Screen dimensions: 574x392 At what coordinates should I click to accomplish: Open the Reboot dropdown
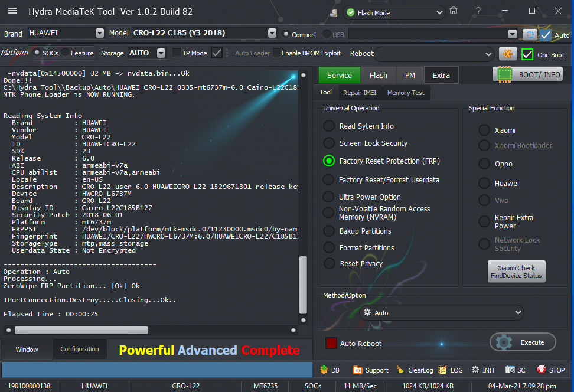click(434, 54)
